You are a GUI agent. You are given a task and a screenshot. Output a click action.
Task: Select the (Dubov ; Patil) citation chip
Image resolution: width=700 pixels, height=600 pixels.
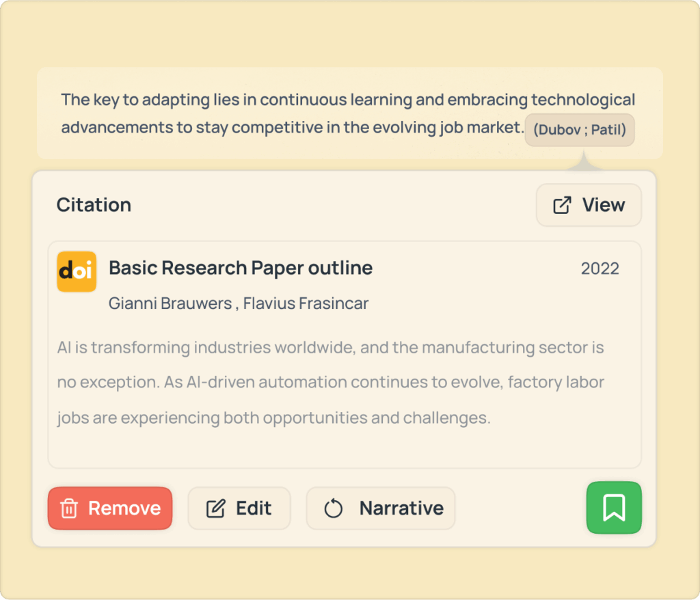580,130
